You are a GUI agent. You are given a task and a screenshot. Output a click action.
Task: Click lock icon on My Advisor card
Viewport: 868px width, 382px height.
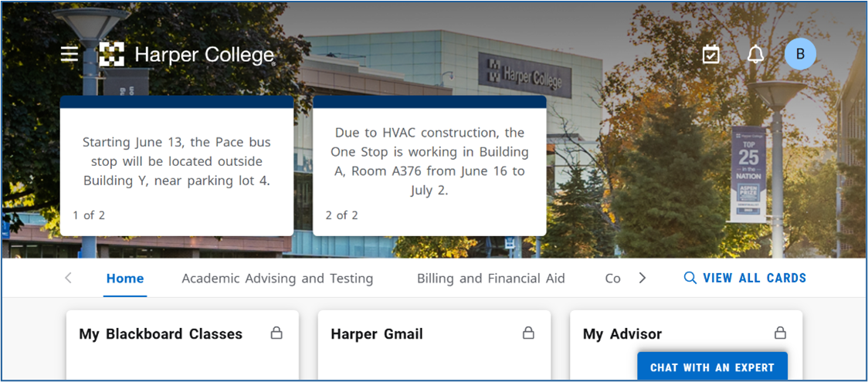[x=780, y=333]
